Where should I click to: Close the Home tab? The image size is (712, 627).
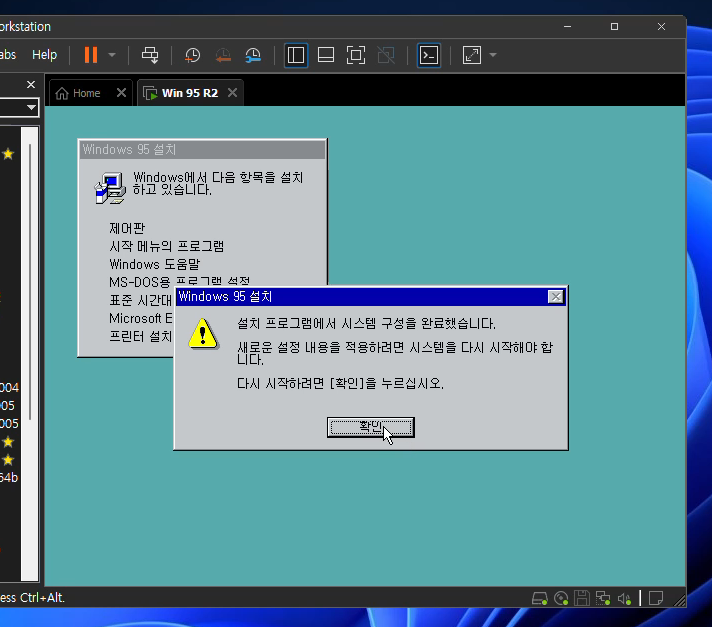121,93
